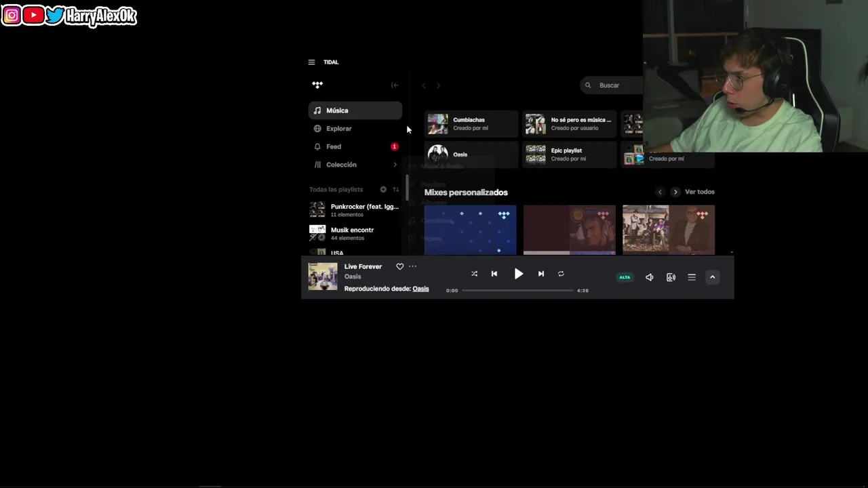
Task: Go forward with the right navigation arrow
Action: [x=438, y=85]
